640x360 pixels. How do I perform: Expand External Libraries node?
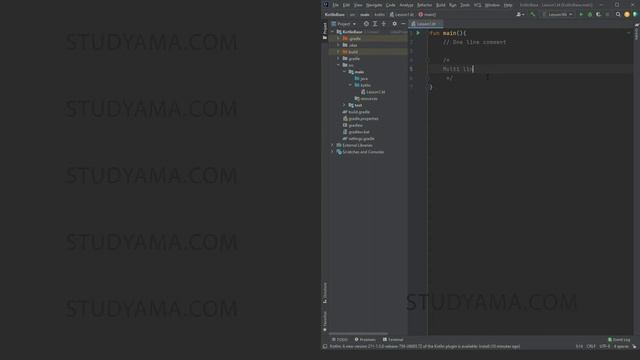(x=333, y=145)
